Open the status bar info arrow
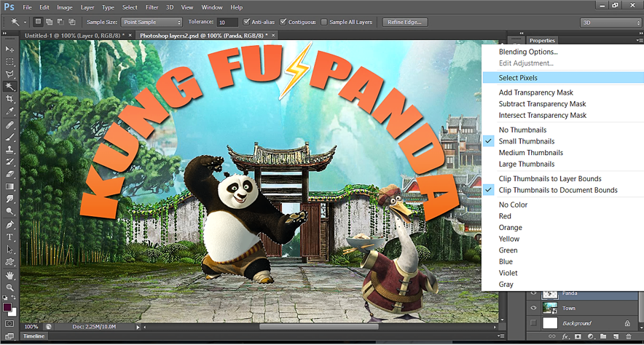Screen dimensions: 644x345 (x=138, y=327)
